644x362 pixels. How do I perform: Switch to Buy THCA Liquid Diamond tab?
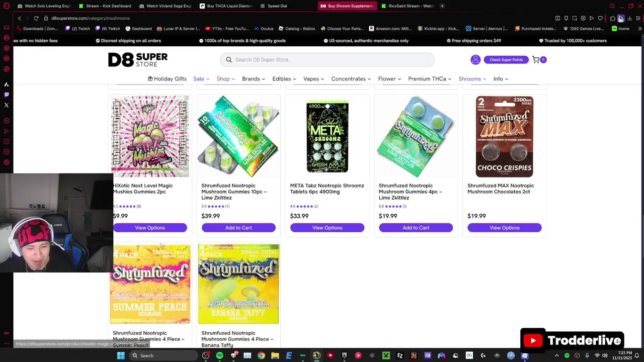[x=226, y=6]
